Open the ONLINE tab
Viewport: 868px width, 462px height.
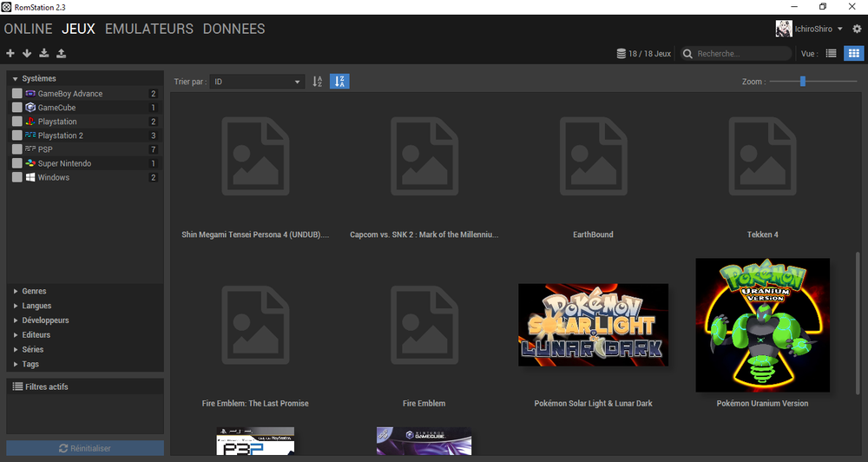tap(29, 29)
